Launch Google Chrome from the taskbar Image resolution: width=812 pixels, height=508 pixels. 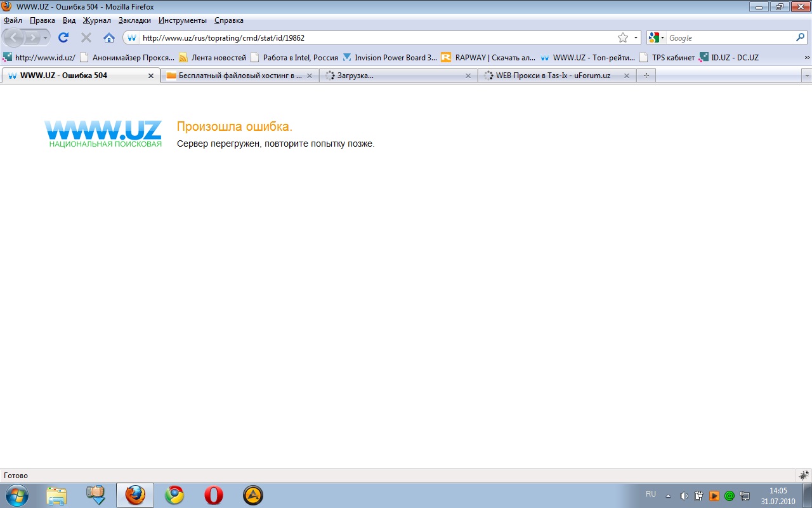[174, 495]
